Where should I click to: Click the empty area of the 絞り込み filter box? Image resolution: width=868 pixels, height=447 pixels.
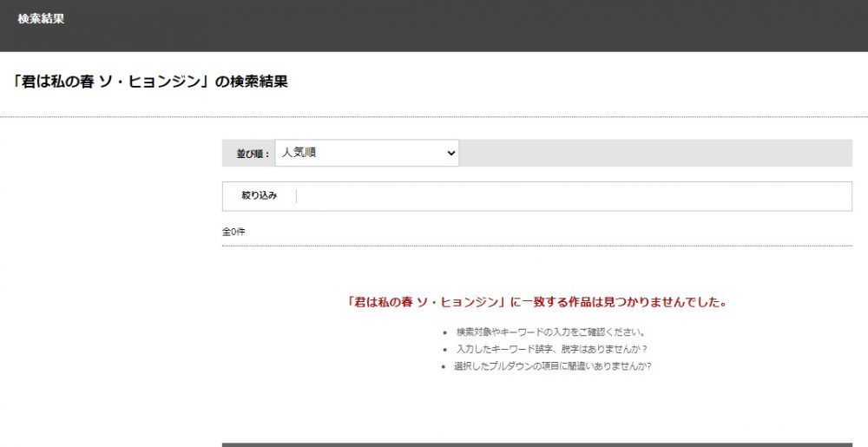point(574,196)
